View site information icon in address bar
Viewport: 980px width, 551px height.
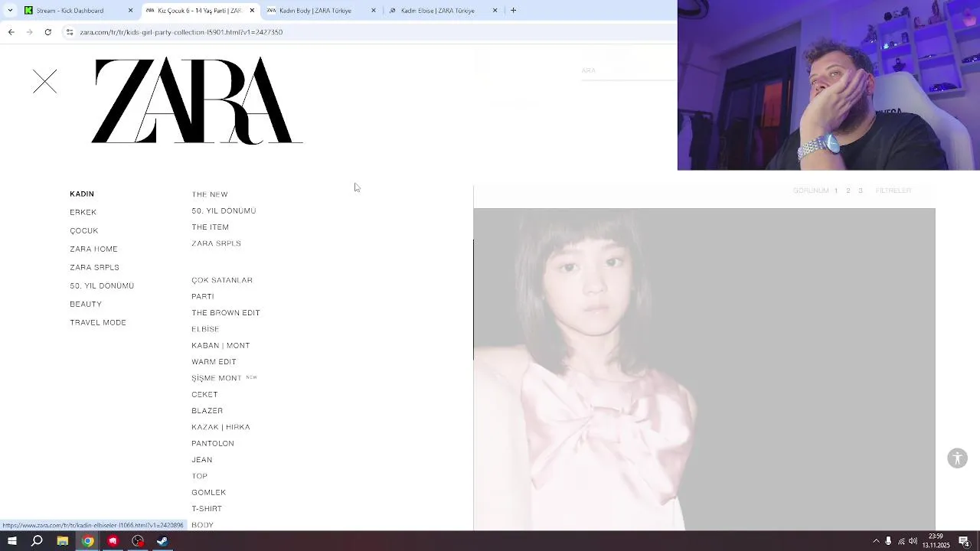70,32
